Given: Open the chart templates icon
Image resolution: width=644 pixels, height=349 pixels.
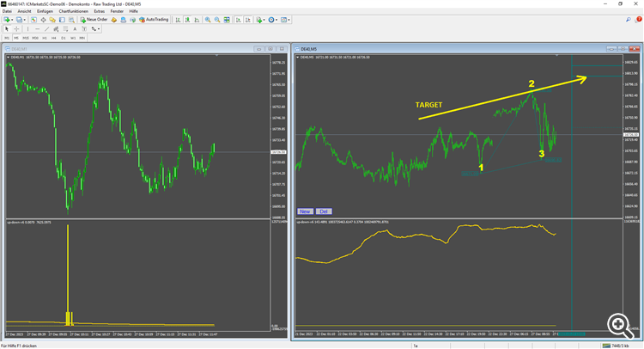Looking at the screenshot, I should tap(283, 20).
